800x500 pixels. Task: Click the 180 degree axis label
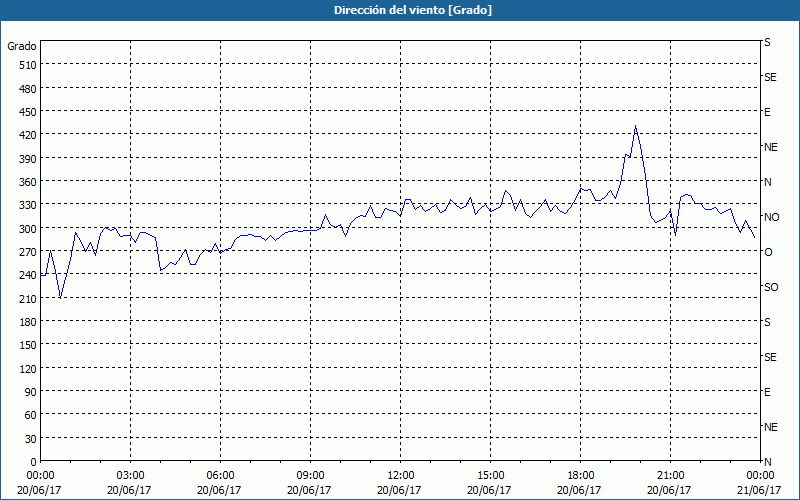pos(29,322)
